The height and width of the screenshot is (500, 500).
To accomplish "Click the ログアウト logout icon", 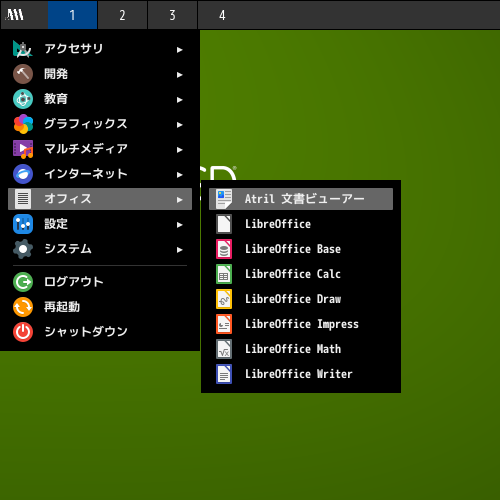I will pos(23,282).
